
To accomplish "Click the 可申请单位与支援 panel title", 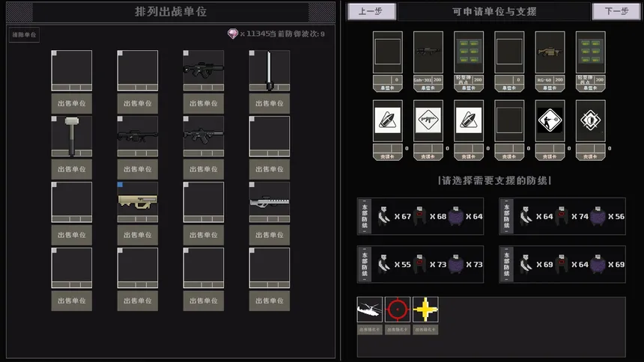I will (494, 11).
